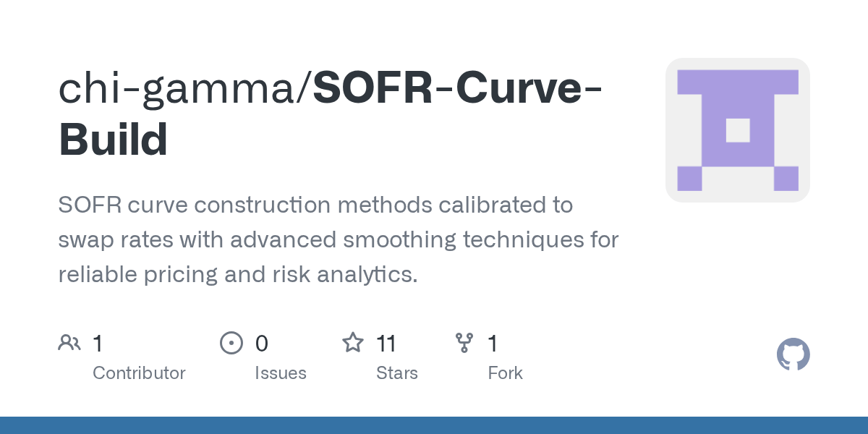Viewport: 868px width, 434px height.
Task: Click the GitHub Octocat logo
Action: 793,355
